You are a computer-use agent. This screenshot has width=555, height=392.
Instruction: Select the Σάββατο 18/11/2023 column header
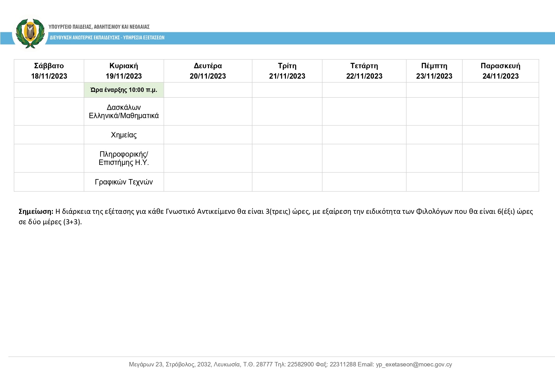[49, 71]
